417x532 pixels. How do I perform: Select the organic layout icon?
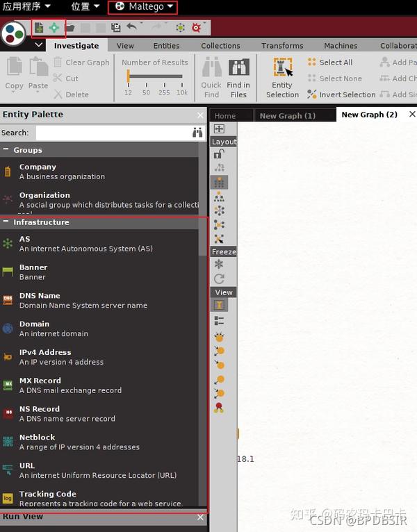pyautogui.click(x=219, y=224)
